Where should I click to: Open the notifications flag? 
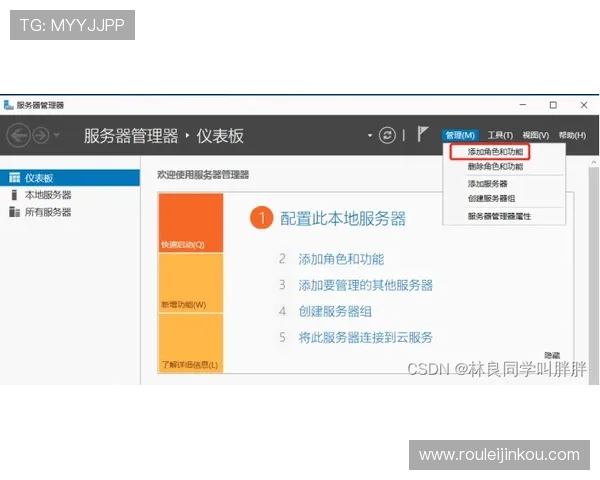(x=422, y=134)
